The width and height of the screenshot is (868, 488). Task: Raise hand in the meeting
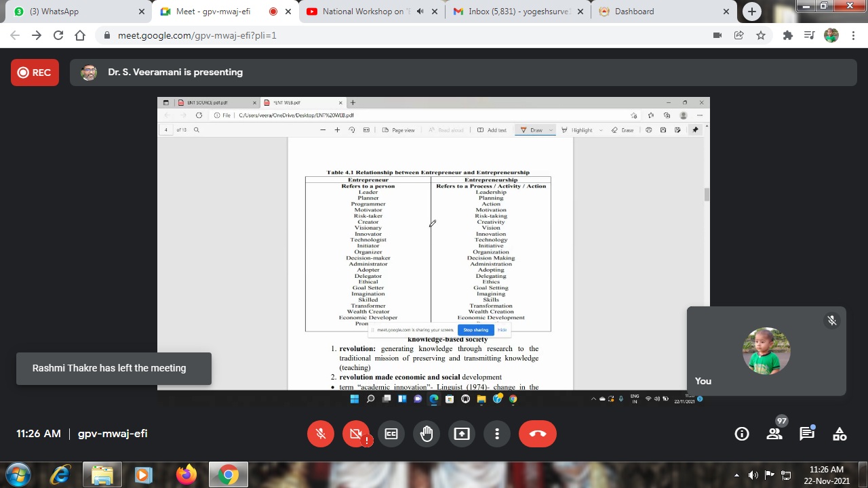click(427, 434)
